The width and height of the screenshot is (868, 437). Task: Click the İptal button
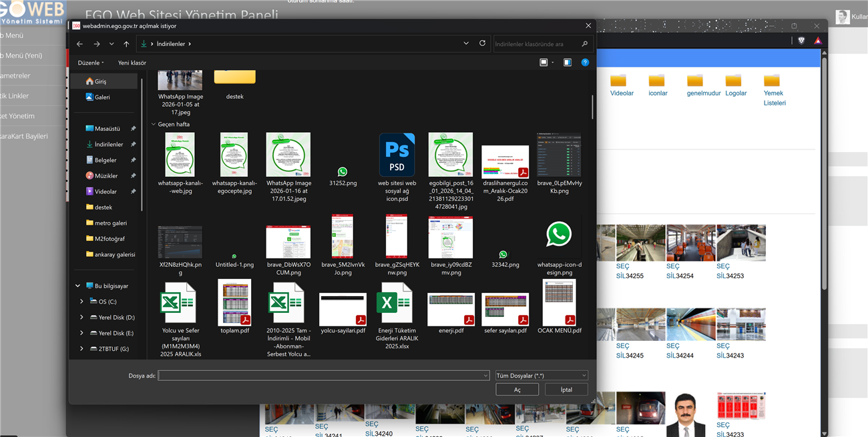point(566,390)
